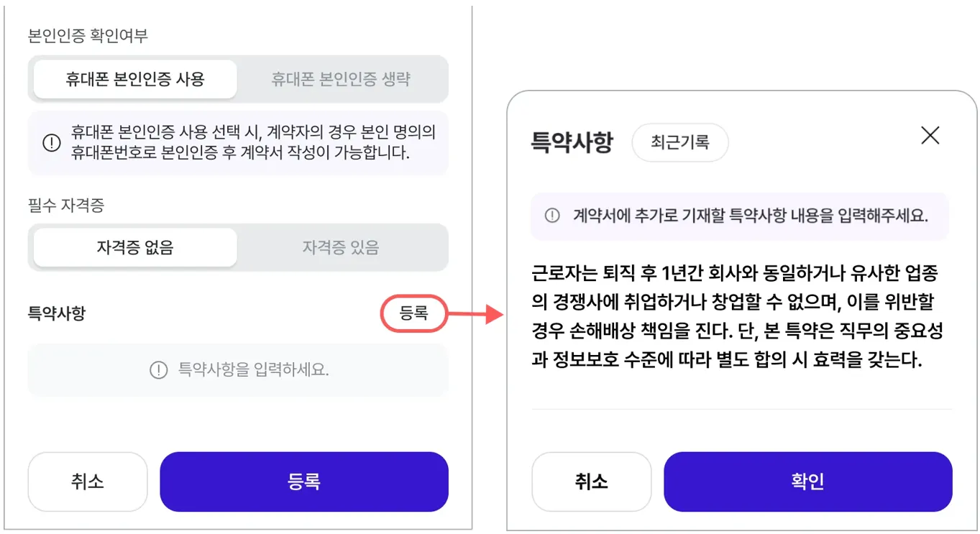Click the 휴대폰 본인인증 사용 선택 시 notice text
The image size is (980, 534).
tap(252, 142)
